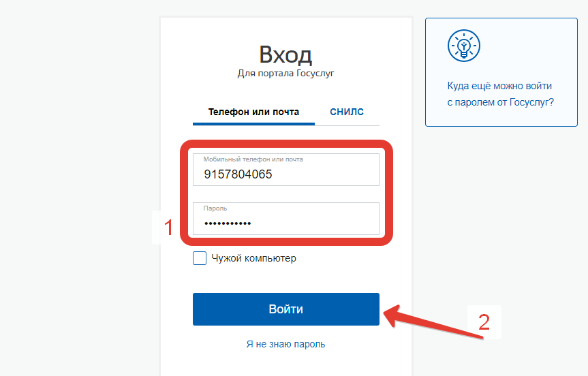588x376 pixels.
Task: Open the 'Я не знаю пароль' link
Action: point(285,344)
